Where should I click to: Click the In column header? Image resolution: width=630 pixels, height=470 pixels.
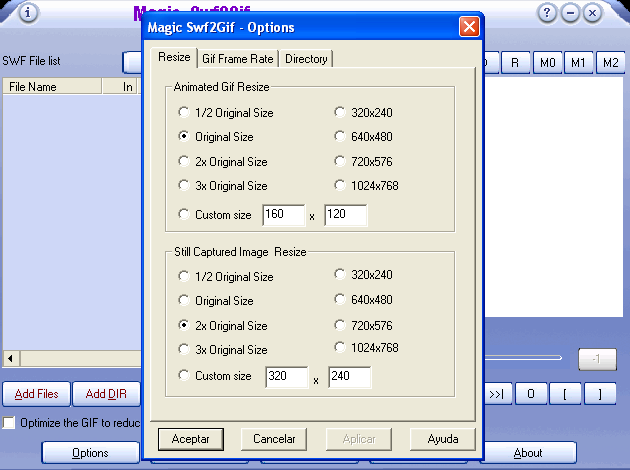tap(121, 86)
